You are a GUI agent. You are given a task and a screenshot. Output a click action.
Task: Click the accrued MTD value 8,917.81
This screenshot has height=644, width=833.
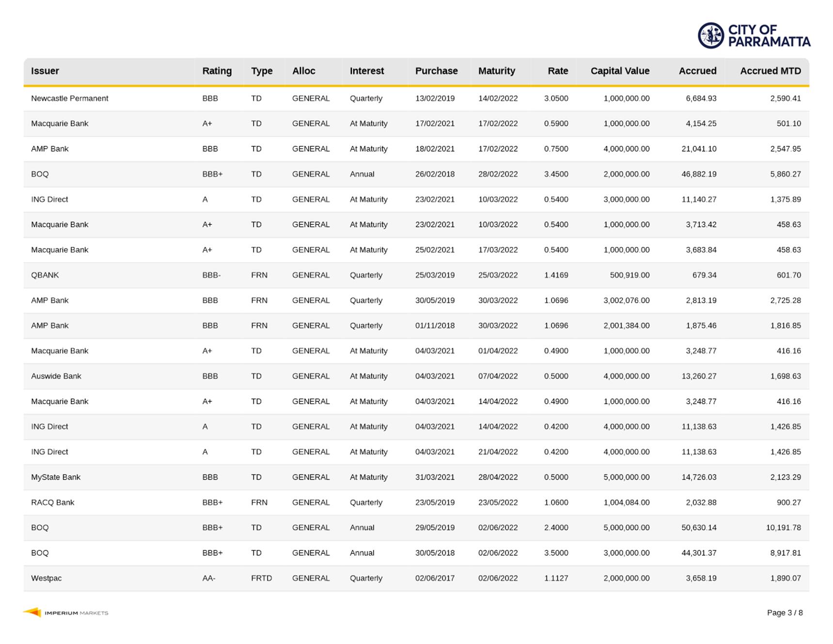coord(786,553)
